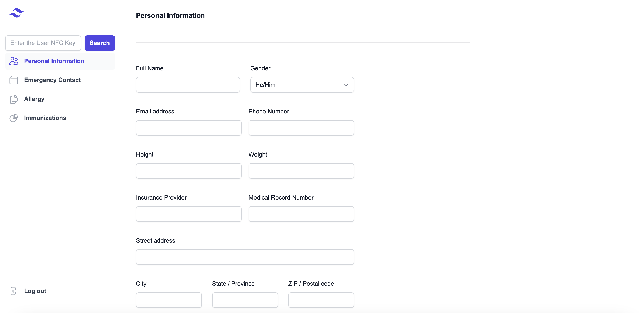Click the Allergy documents icon
Image resolution: width=644 pixels, height=313 pixels.
(14, 99)
